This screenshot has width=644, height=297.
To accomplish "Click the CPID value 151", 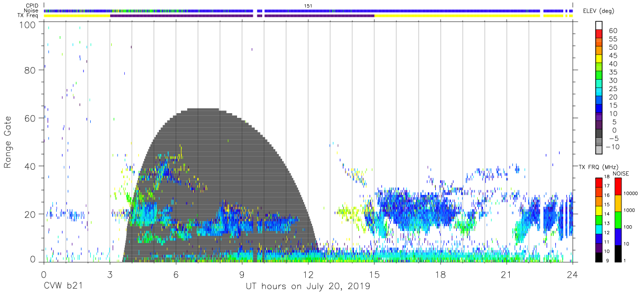I will [308, 6].
